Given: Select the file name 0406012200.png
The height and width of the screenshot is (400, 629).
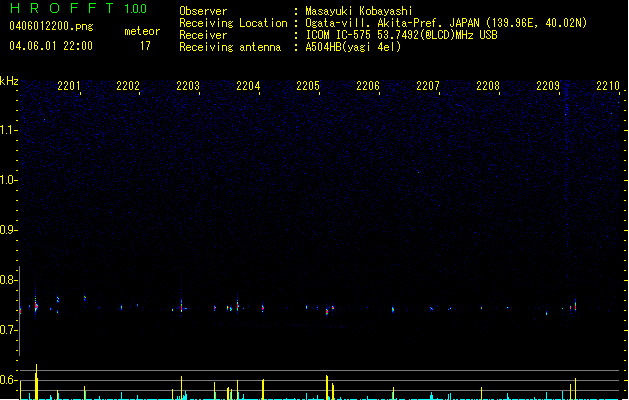Looking at the screenshot, I should (51, 26).
